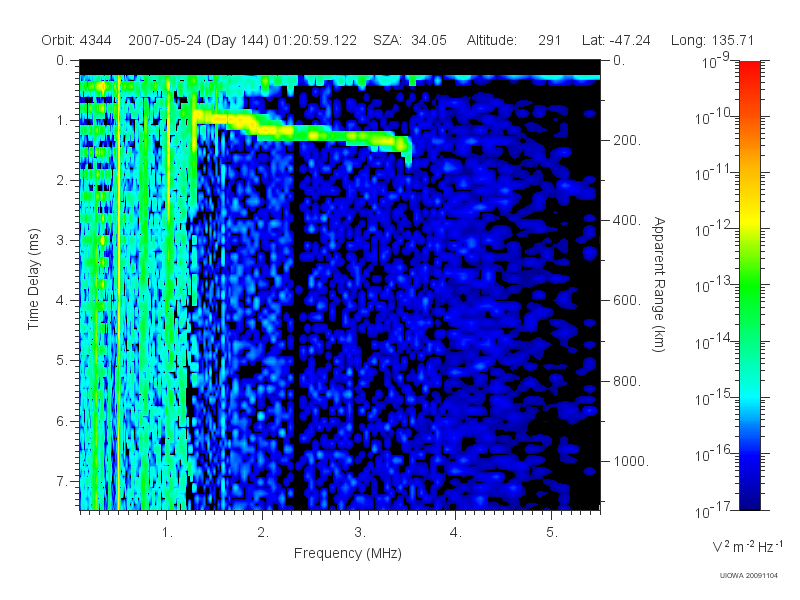Click the 200. apparent range tick label

coord(627,140)
